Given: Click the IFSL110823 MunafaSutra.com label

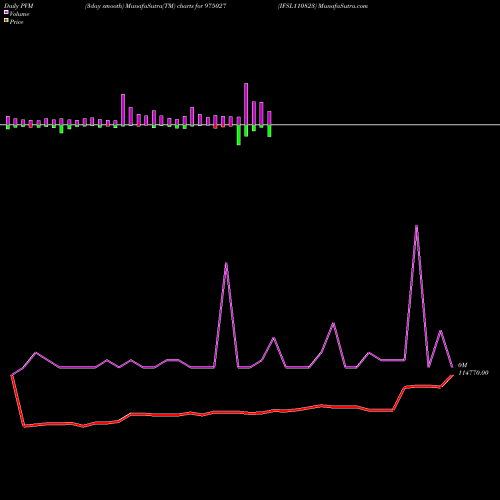Looking at the screenshot, I should tap(323, 6).
